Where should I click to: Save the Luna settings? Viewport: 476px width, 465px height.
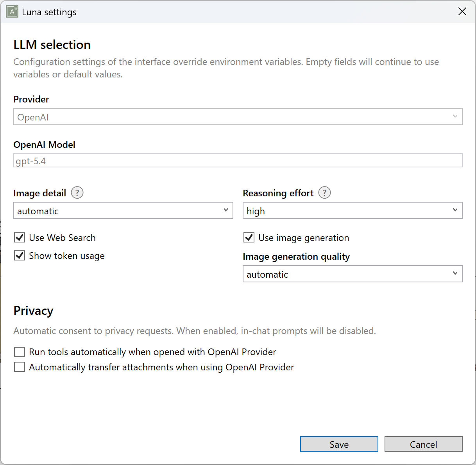339,444
